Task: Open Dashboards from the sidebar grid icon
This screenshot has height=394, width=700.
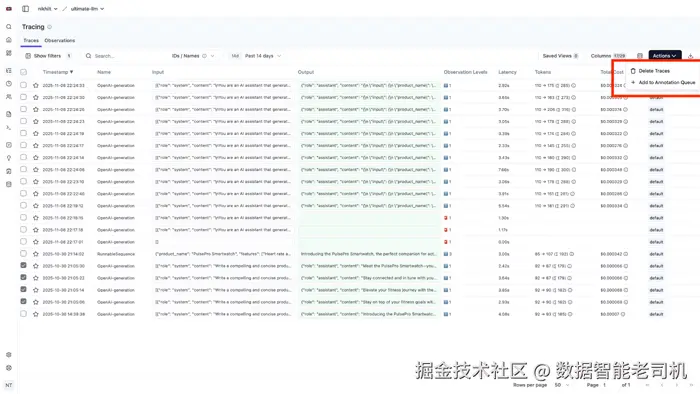Action: 8,53
